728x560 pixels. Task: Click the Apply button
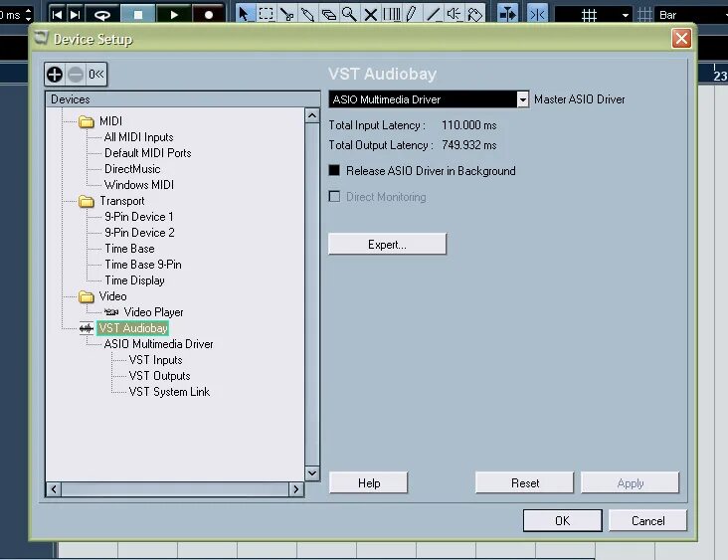click(x=630, y=483)
